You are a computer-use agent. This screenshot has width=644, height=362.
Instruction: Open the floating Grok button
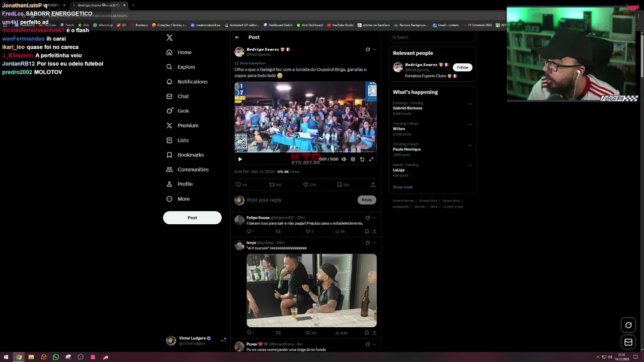pyautogui.click(x=628, y=325)
